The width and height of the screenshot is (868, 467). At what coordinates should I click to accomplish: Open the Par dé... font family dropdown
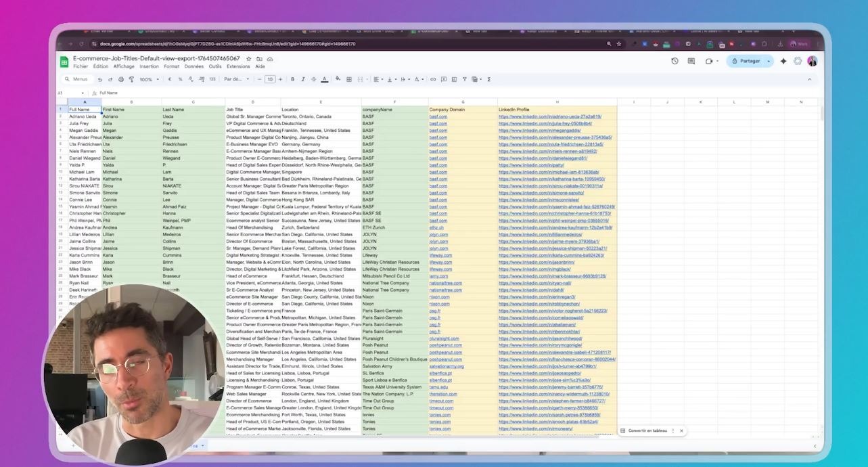click(237, 79)
